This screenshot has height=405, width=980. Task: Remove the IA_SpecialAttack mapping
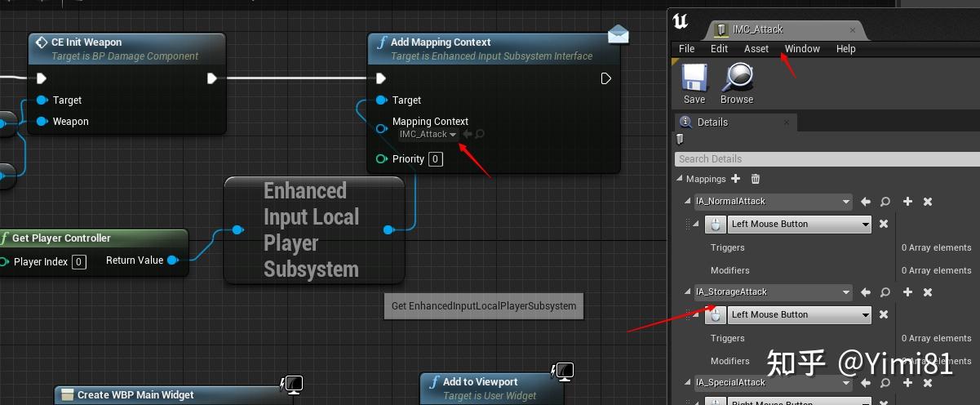pyautogui.click(x=928, y=383)
